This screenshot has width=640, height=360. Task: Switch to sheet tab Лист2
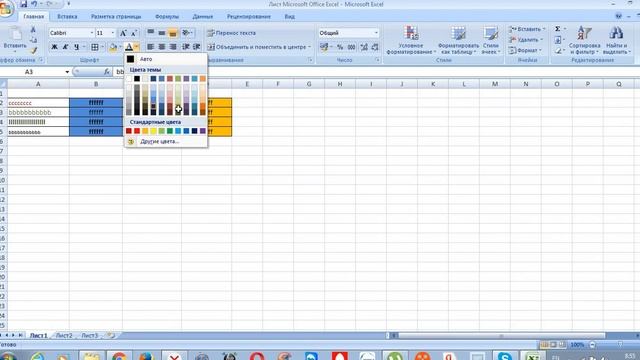[x=64, y=336]
